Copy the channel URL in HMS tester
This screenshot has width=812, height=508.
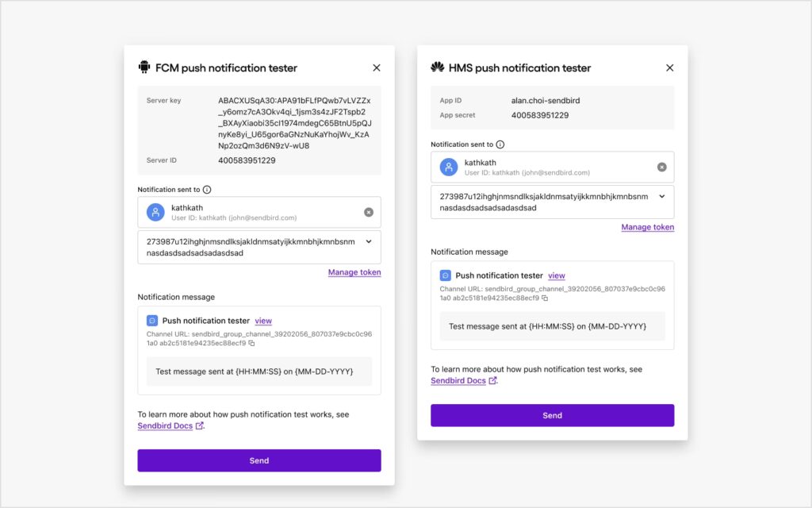tap(545, 298)
